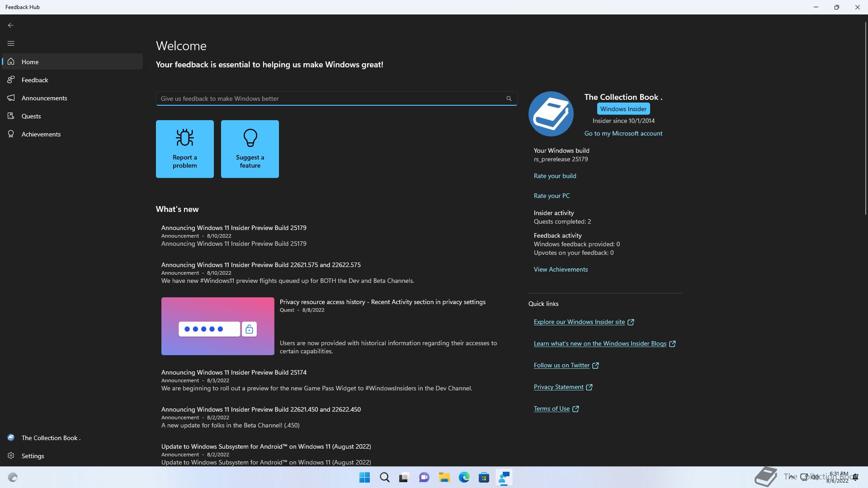
Task: Open taskbar Search
Action: pos(384,477)
